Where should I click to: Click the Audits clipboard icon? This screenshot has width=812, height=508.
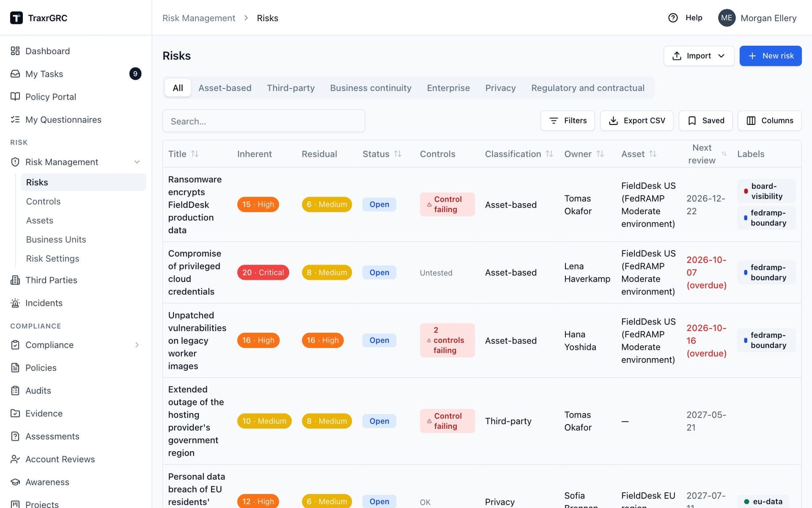(x=15, y=390)
